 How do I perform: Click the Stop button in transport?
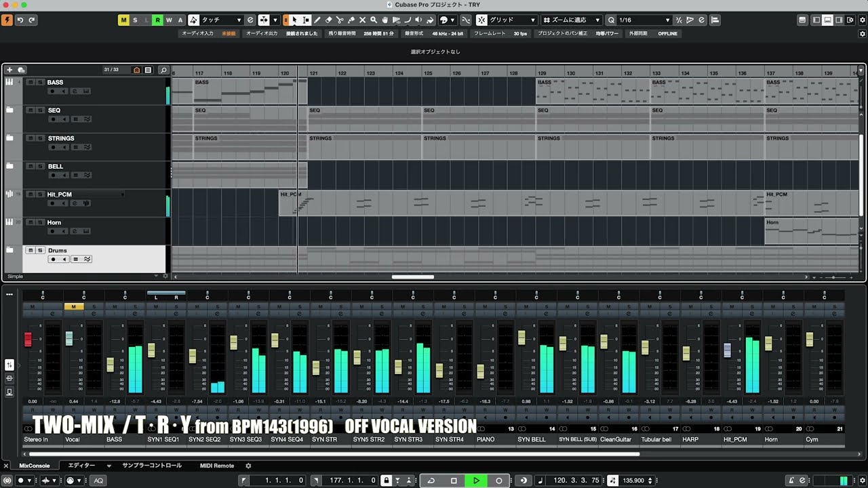coord(454,481)
